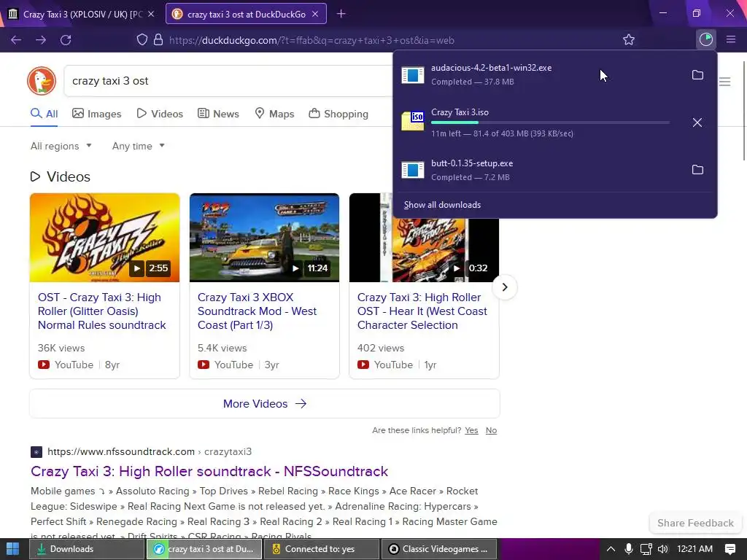Close the DuckDuckGo search tab
747x560 pixels.
click(315, 14)
